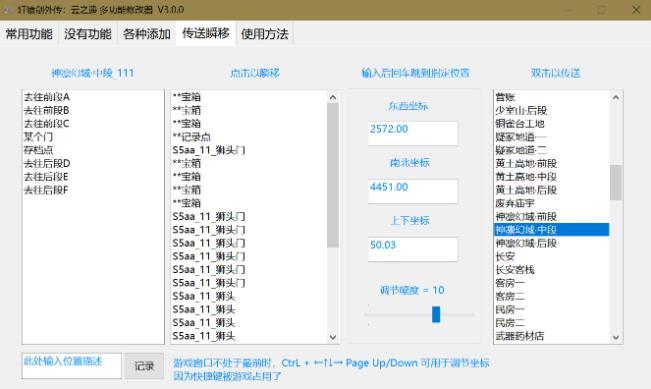Select the 传送瞬移 tab
This screenshot has width=651, height=389.
[206, 33]
